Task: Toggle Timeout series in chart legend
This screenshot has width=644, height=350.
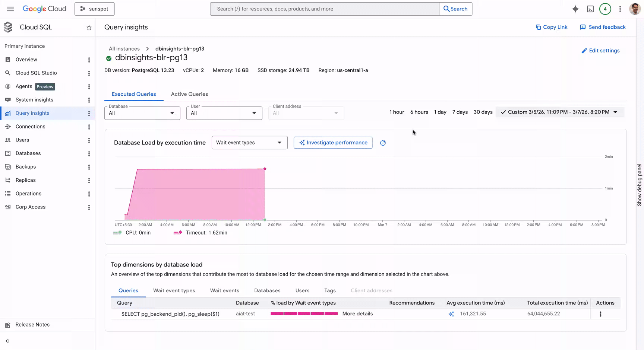Action: pyautogui.click(x=200, y=233)
